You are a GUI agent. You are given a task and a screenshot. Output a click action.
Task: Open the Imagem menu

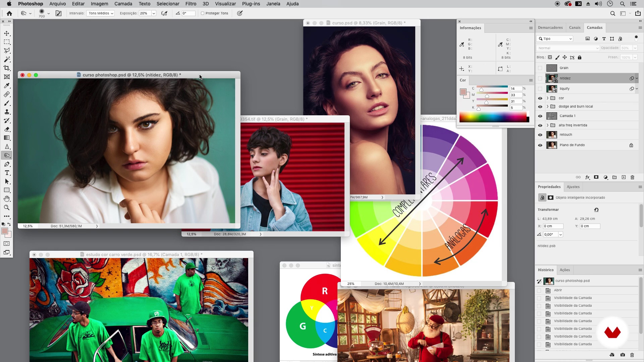click(99, 4)
